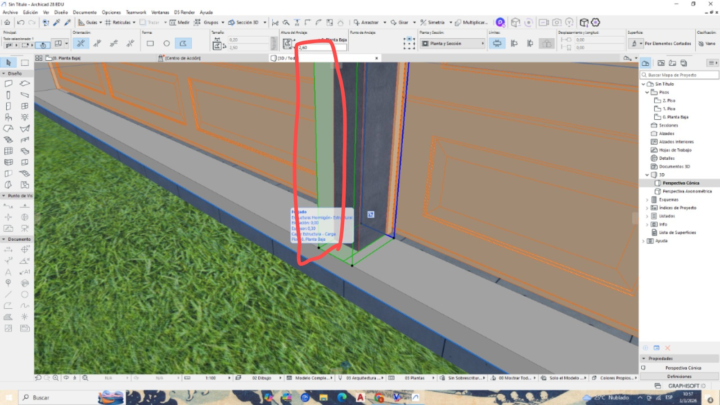Select Perspectiva Axonométrica in the navigator
Viewport: 720px width, 405px height.
[x=686, y=190]
